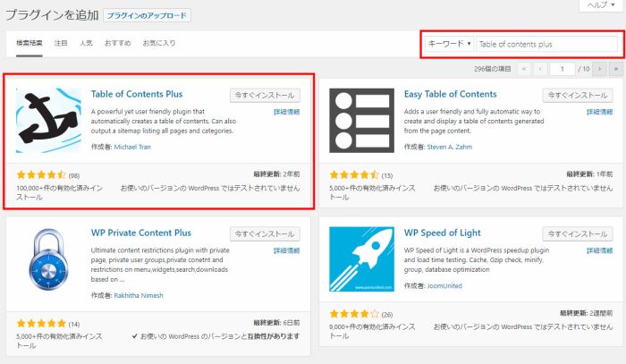Install WP Private Content Plus now
The height and width of the screenshot is (364, 626).
[x=265, y=234]
